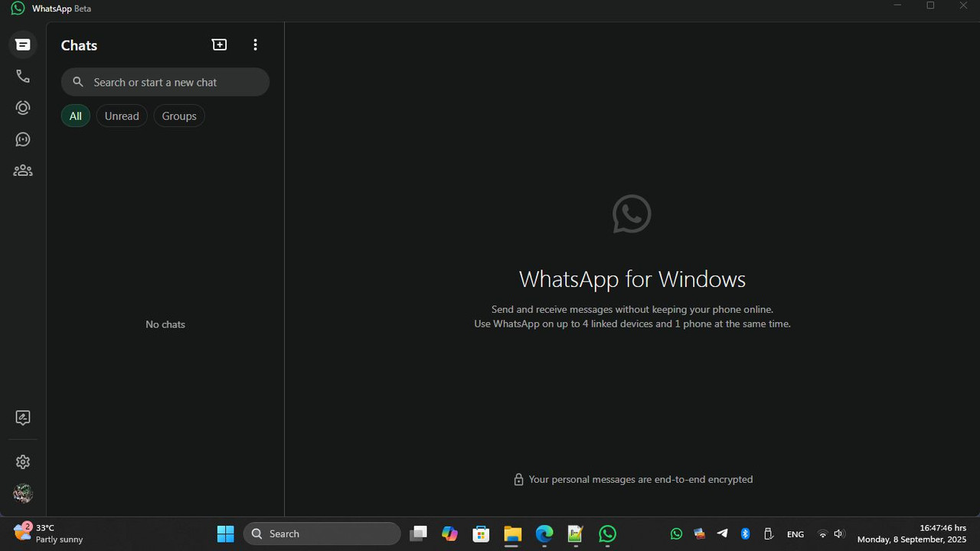Image resolution: width=980 pixels, height=551 pixels.
Task: Click the photo app tray icon
Action: [x=699, y=534]
